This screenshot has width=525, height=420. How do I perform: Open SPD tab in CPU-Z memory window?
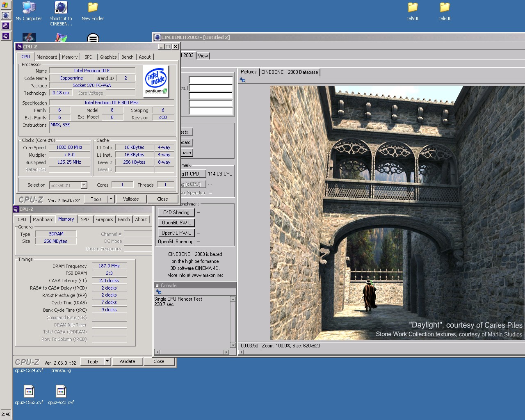85,219
